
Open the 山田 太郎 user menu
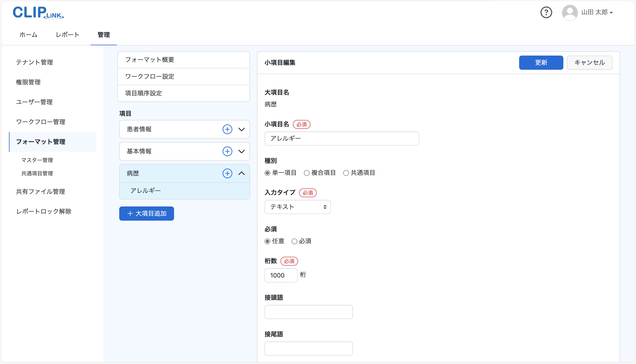point(597,12)
